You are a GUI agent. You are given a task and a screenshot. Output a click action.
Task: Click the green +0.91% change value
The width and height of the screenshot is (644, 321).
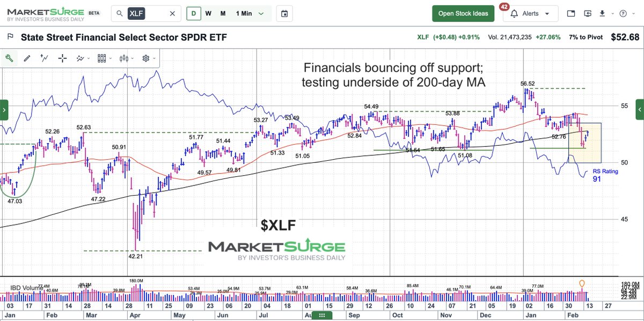(x=469, y=38)
